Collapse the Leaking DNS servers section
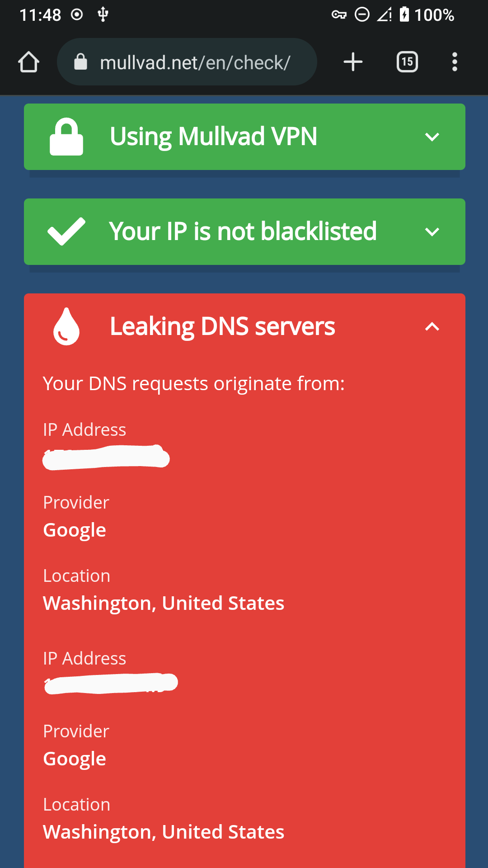 coord(432,326)
